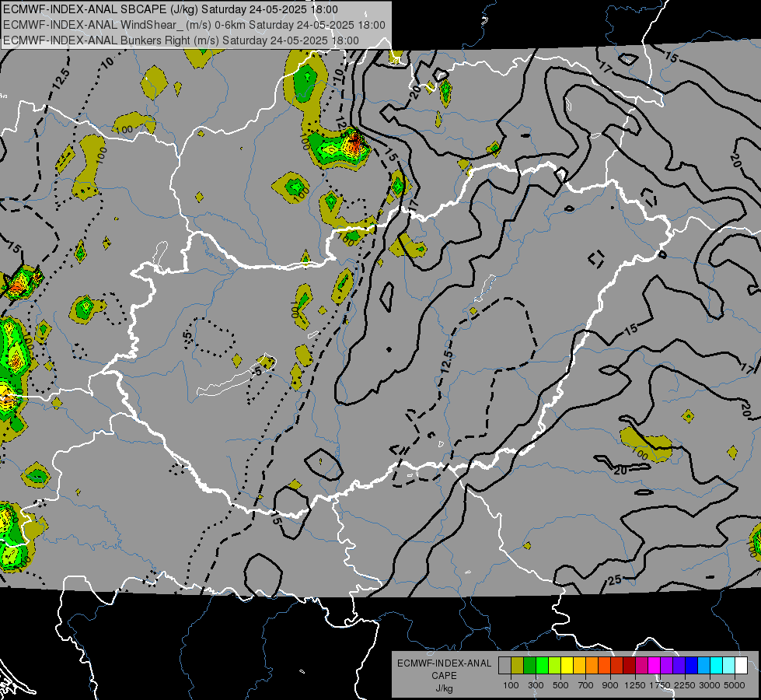
Task: Click ECMWF-INDEX-ANAL title in the legend box
Action: 444,663
